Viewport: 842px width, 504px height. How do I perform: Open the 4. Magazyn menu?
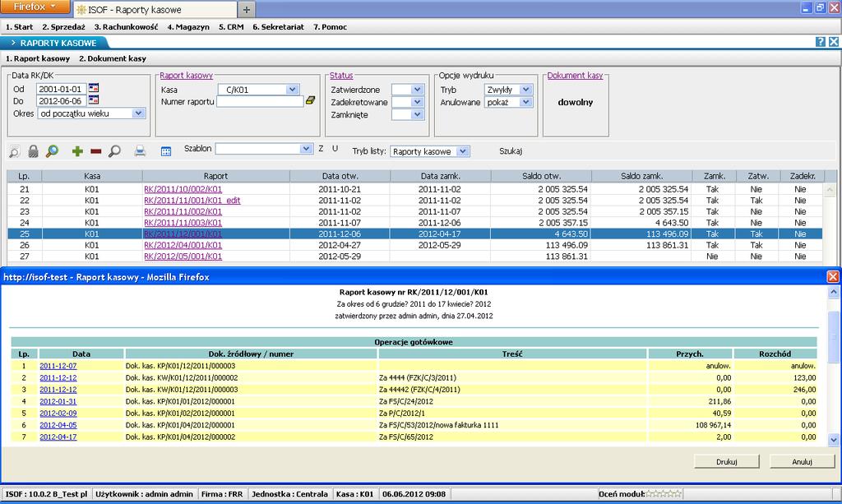(x=188, y=27)
